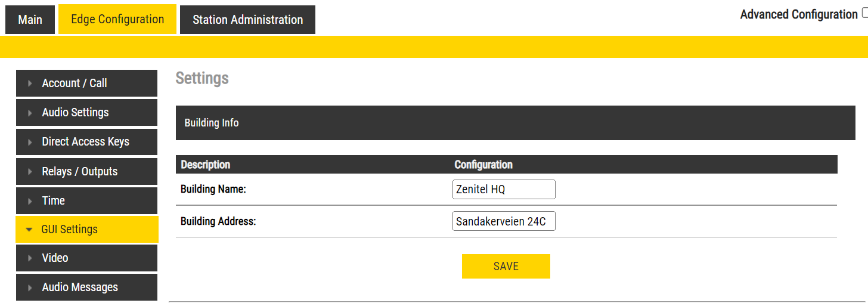Switch to the Main tab
The width and height of the screenshot is (868, 306).
[30, 20]
